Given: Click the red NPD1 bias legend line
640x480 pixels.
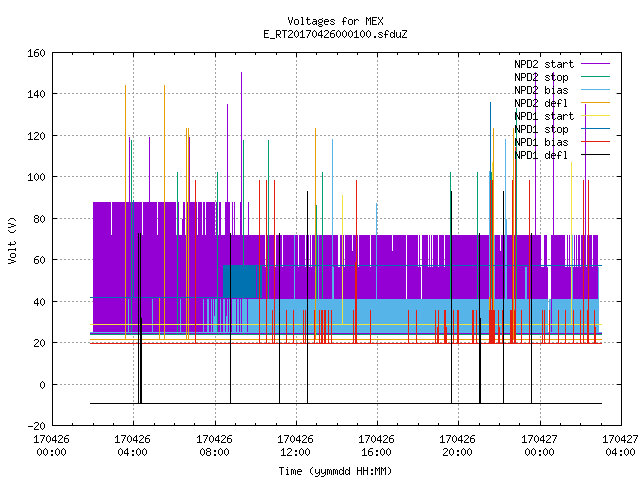Looking at the screenshot, I should (595, 142).
